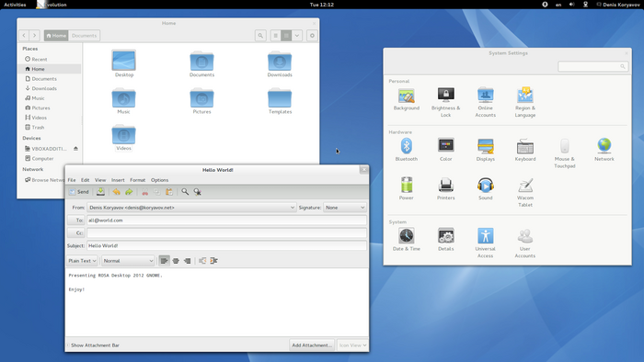Open Brightness & Lock settings
The width and height of the screenshot is (644, 362).
pyautogui.click(x=445, y=103)
